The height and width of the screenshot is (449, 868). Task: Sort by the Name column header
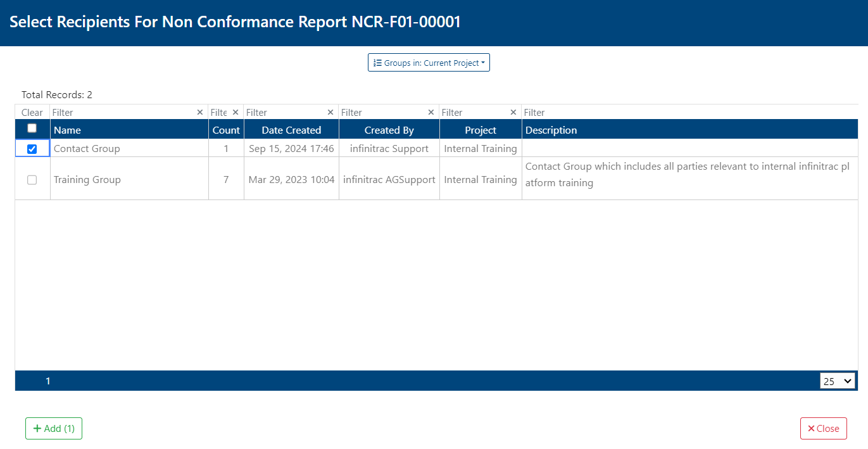[130, 130]
